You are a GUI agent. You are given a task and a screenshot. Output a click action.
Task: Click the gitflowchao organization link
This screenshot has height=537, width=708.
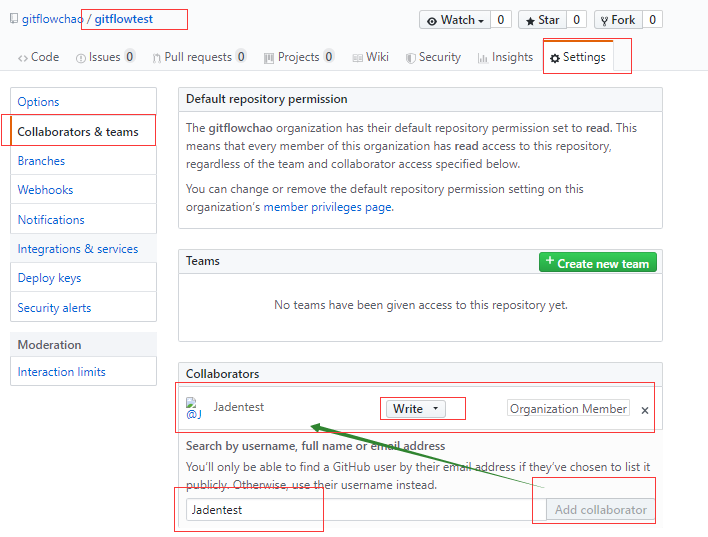pyautogui.click(x=52, y=19)
